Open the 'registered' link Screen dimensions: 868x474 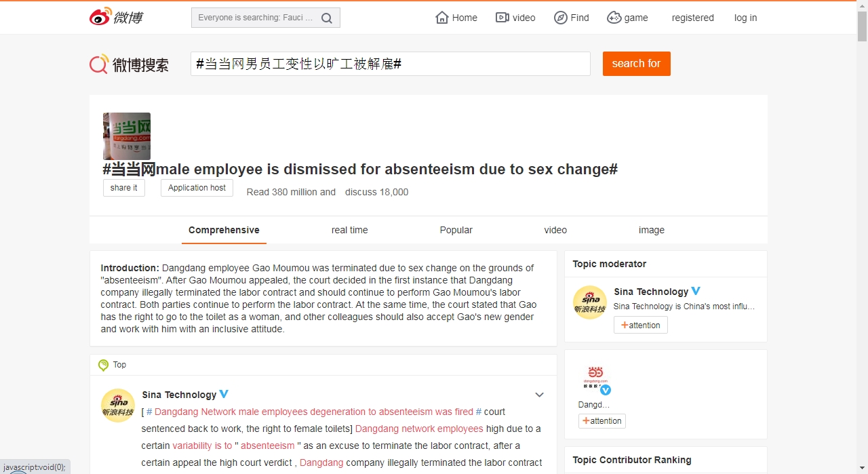[693, 18]
